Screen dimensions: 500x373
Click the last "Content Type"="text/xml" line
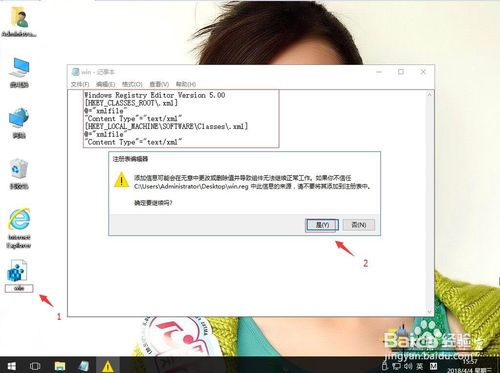[x=133, y=142]
